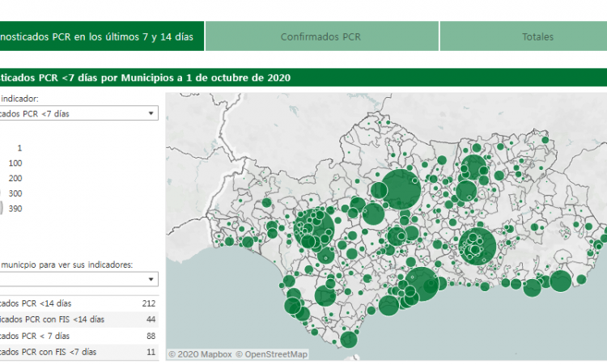Switch to the Confirmados PCR tab
The image size is (607, 364).
click(321, 36)
